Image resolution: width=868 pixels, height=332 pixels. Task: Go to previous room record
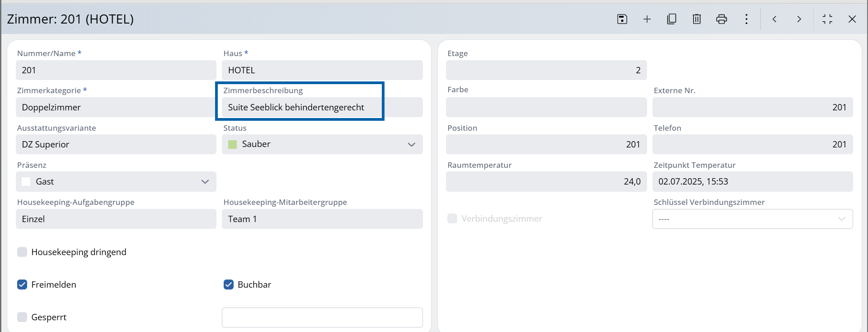click(x=774, y=19)
